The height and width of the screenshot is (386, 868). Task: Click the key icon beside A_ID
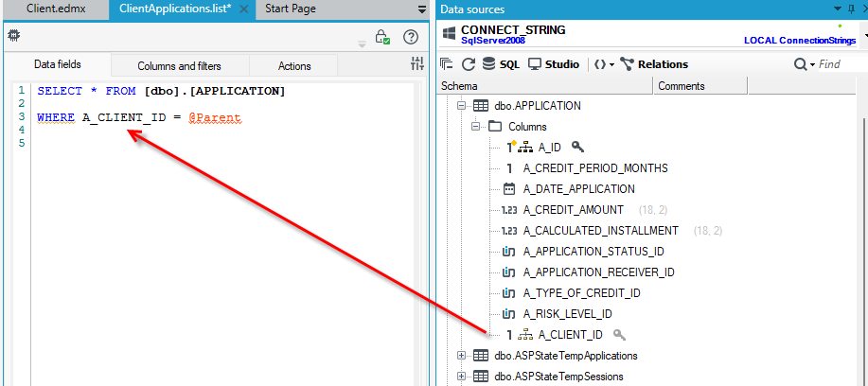tap(577, 147)
